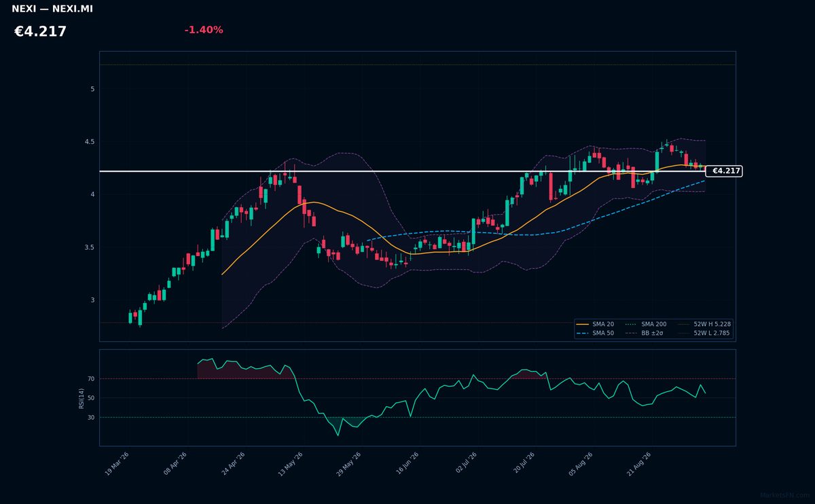The height and width of the screenshot is (504, 815).
Task: Click the 08 Apr '26 date label
Action: tap(175, 464)
